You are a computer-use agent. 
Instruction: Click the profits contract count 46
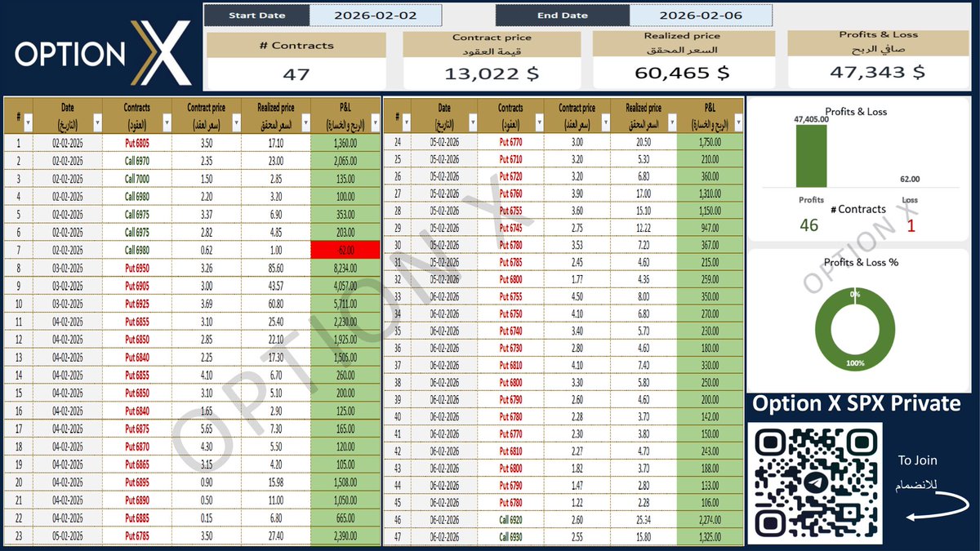808,225
